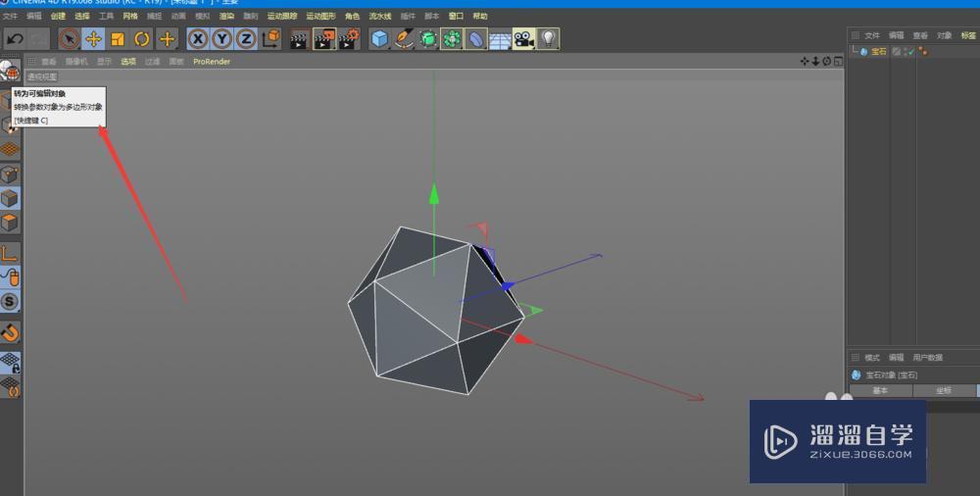This screenshot has width=980, height=496.
Task: Click layout switch icon at left top
Action: coord(10,72)
